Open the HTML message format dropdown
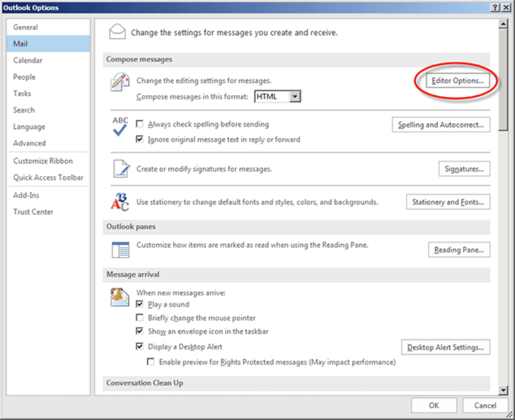Image resolution: width=515 pixels, height=420 pixels. (294, 97)
